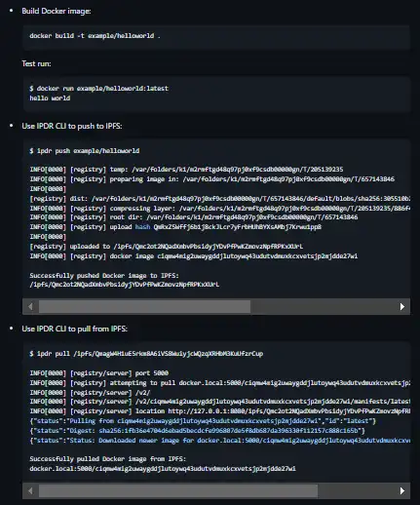The image size is (420, 505).
Task: Click the '"status":"Digest: sha256' JSON line
Action: pyautogui.click(x=198, y=431)
